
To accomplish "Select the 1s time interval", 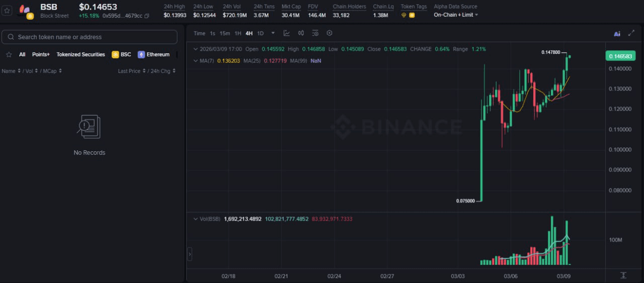I will point(212,33).
